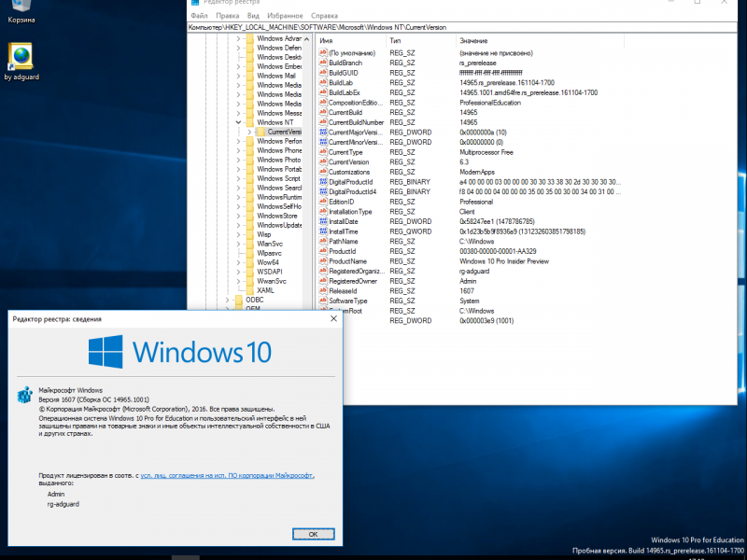
Task: Expand the Windows Script tree node
Action: (x=238, y=178)
